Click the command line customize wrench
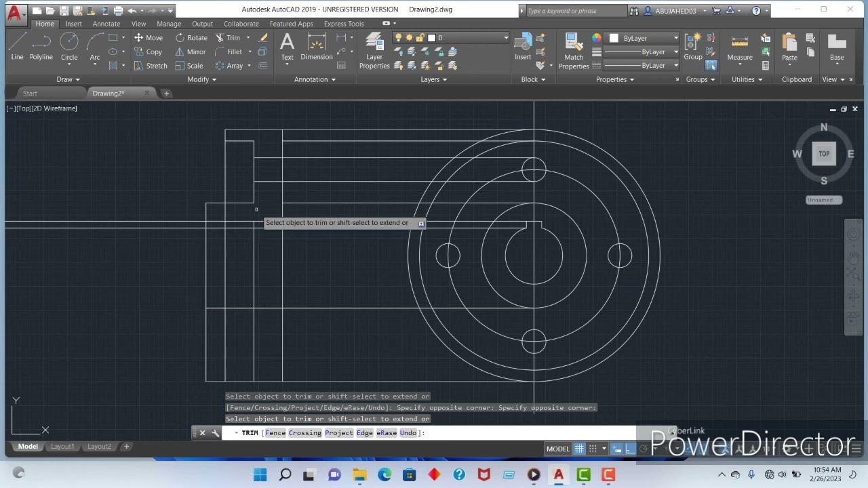Image resolution: width=868 pixels, height=488 pixels. click(x=215, y=433)
